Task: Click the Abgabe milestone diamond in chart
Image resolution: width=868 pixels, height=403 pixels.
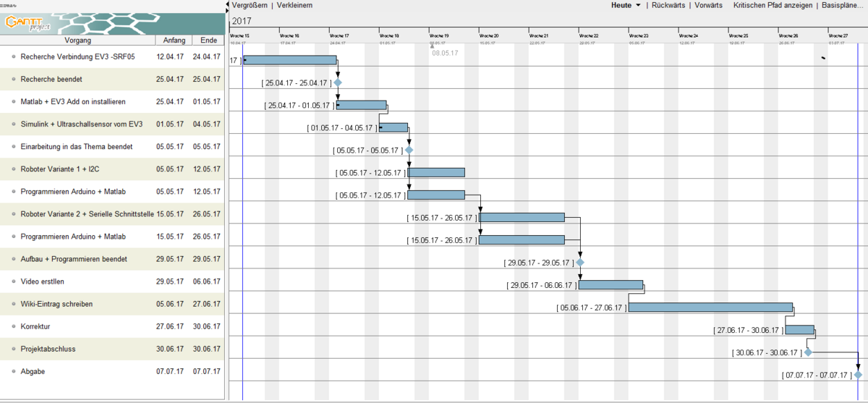Action: point(858,375)
